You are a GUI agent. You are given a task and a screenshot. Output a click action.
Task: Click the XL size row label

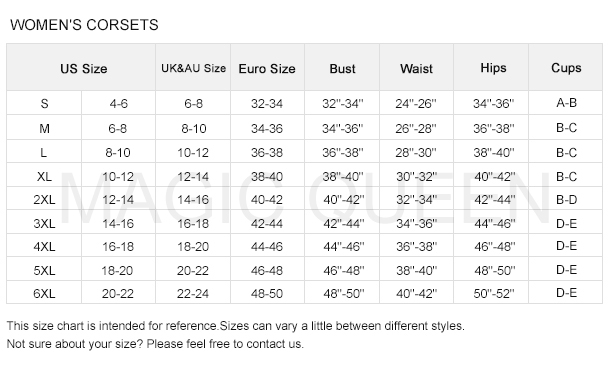tap(44, 176)
